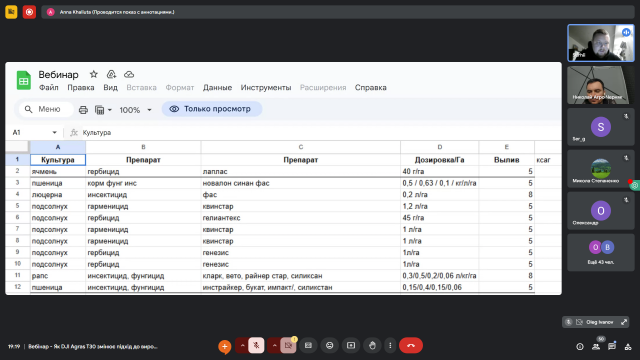
Task: Expand the camera options arrow
Action: [274, 346]
